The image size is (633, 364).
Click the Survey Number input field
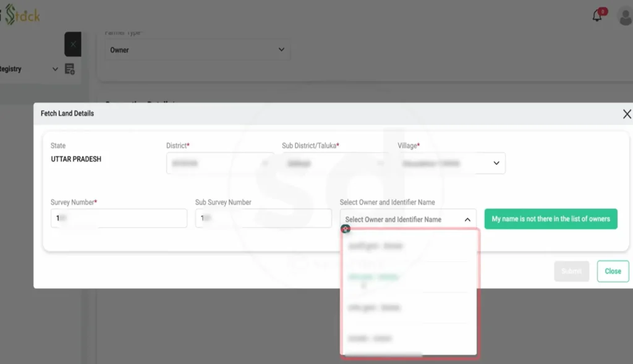119,218
